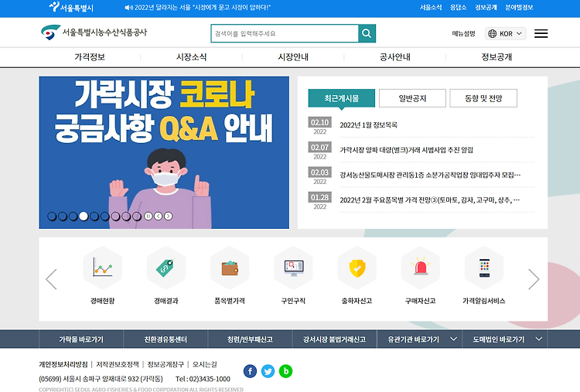Screen dimensions: 580x392
Task: Pause the banner slideshow
Action: click(148, 216)
